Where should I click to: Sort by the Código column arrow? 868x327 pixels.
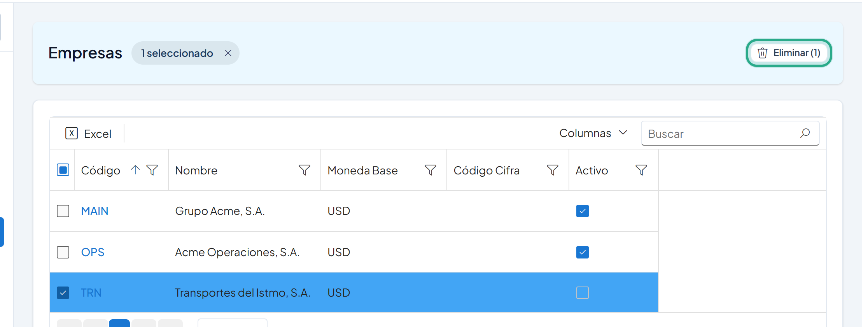pyautogui.click(x=135, y=170)
